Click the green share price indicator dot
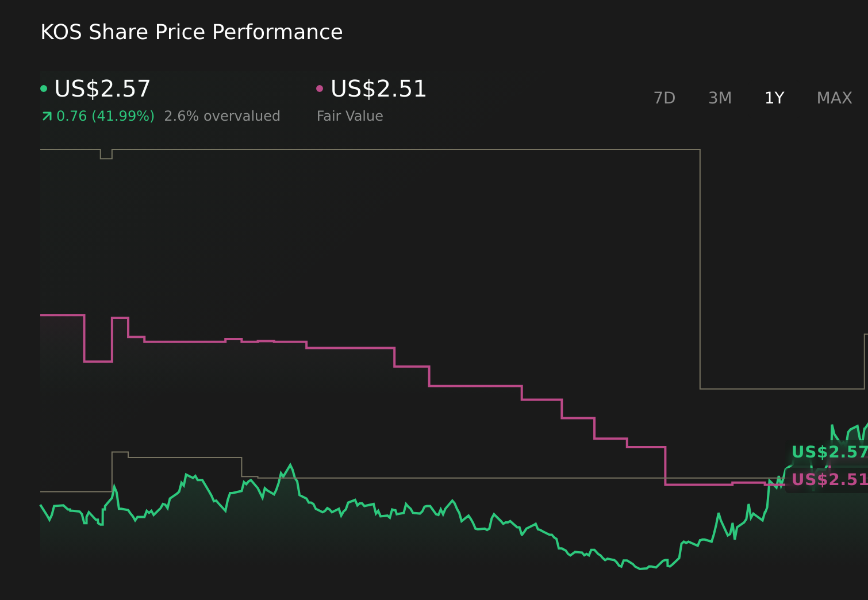This screenshot has height=600, width=868. tap(44, 88)
